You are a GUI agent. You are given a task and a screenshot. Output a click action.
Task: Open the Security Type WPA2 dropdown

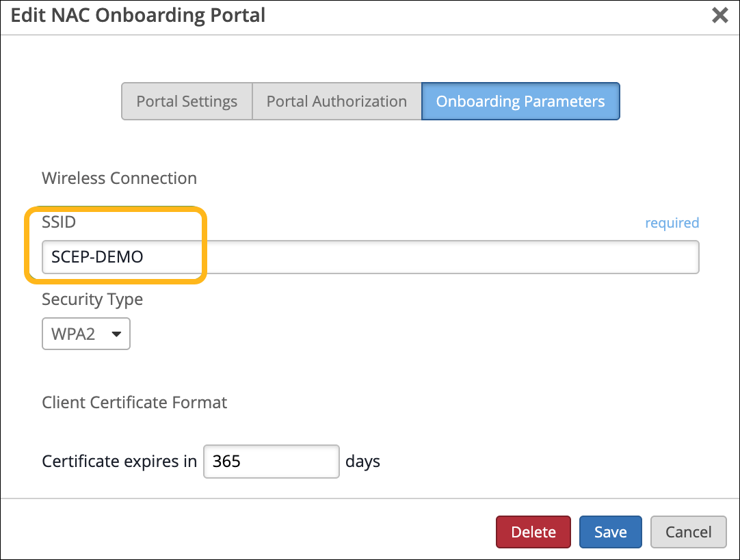pos(86,334)
